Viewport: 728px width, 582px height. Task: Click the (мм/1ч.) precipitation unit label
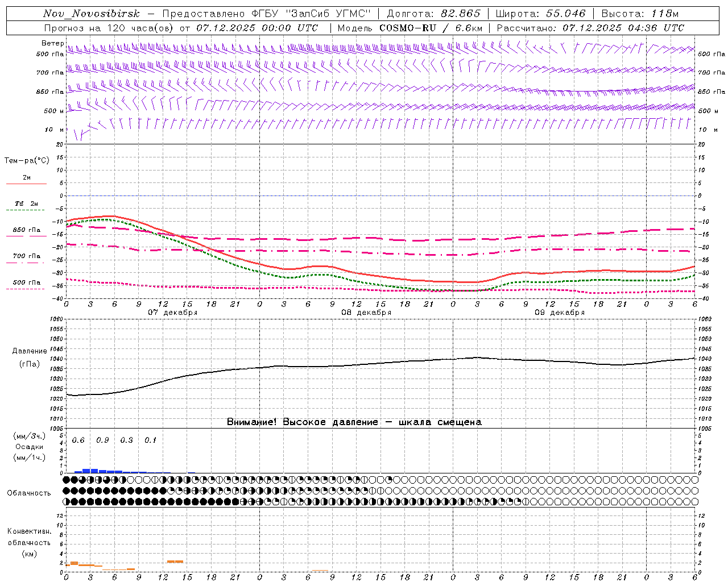30,458
